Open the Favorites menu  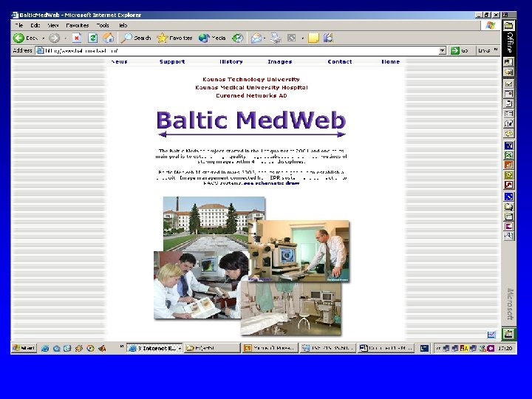pyautogui.click(x=78, y=25)
